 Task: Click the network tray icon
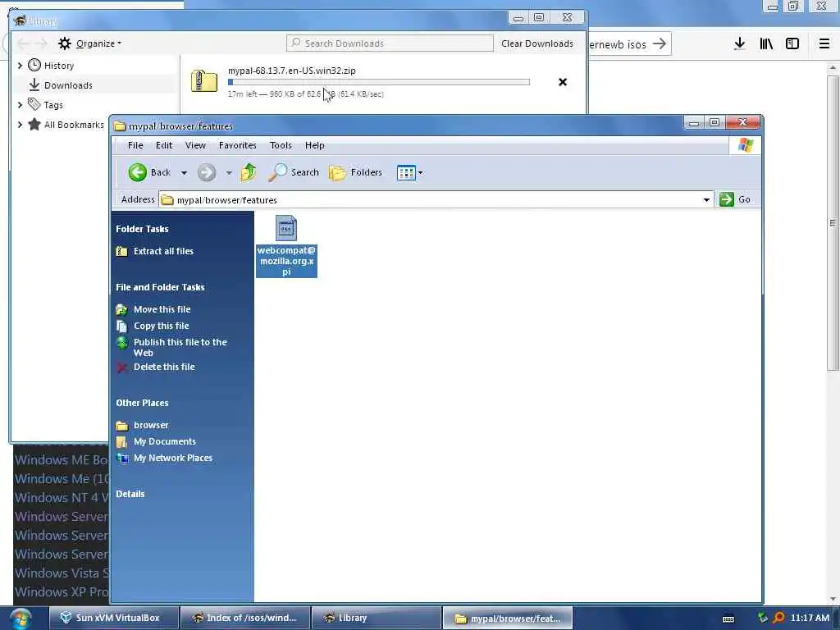tap(762, 618)
